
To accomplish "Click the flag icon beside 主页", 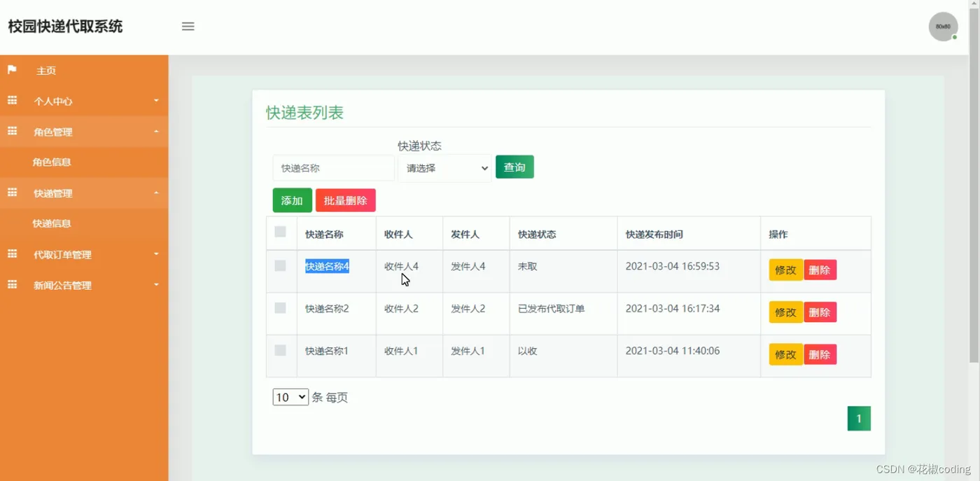I will click(x=12, y=70).
